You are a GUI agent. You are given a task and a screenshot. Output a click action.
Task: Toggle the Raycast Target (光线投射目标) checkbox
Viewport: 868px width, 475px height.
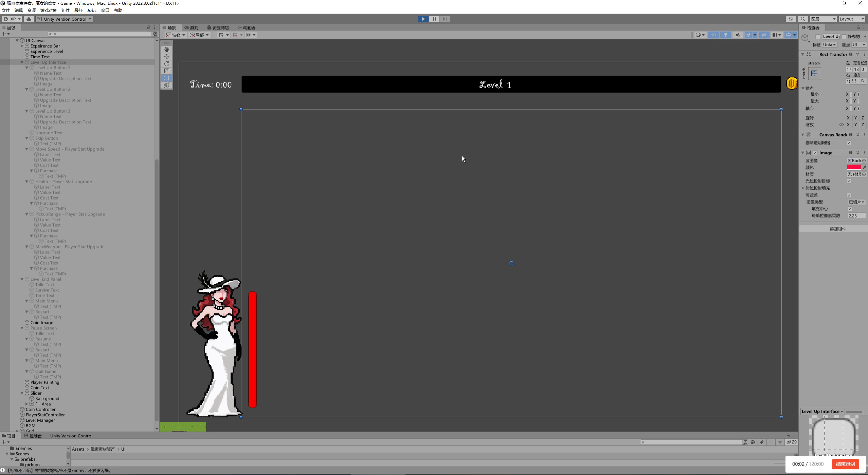(x=849, y=181)
